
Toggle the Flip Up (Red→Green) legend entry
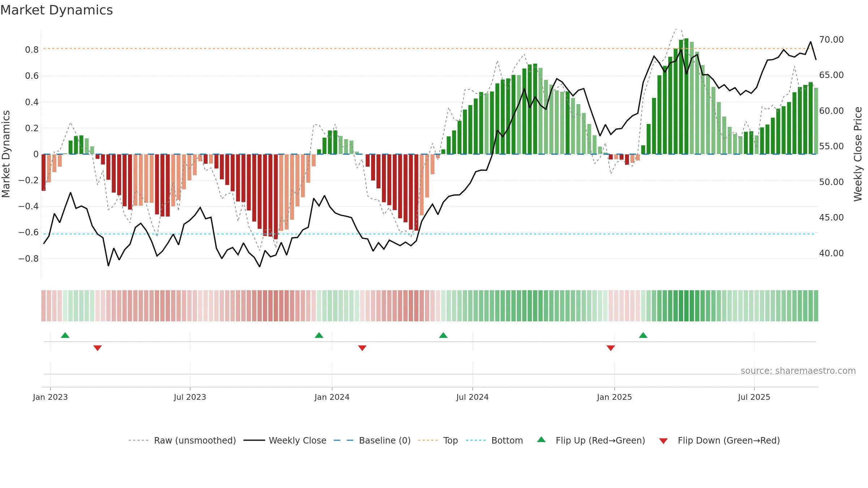(591, 440)
